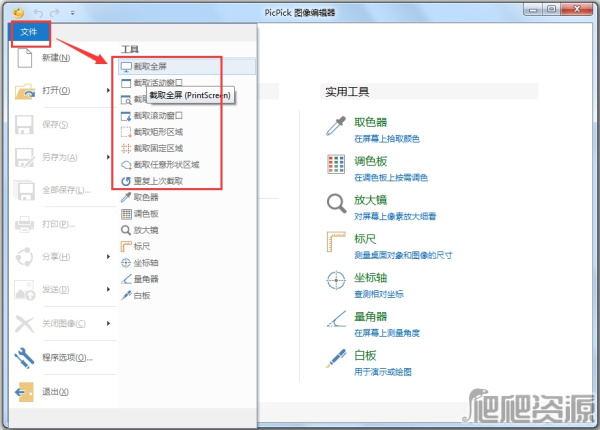Open the quick access toolbar dropdown
This screenshot has width=600, height=430.
[73, 13]
